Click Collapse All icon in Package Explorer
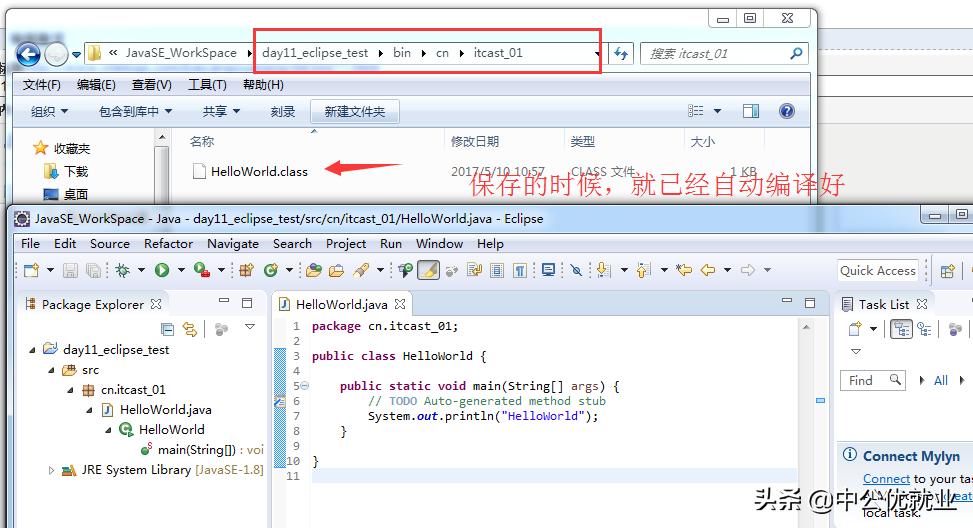973x528 pixels. tap(168, 329)
